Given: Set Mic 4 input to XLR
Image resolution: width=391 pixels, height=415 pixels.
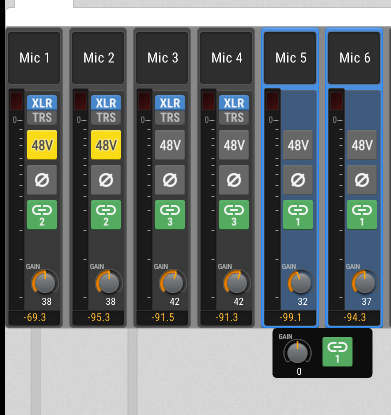Looking at the screenshot, I should [234, 103].
